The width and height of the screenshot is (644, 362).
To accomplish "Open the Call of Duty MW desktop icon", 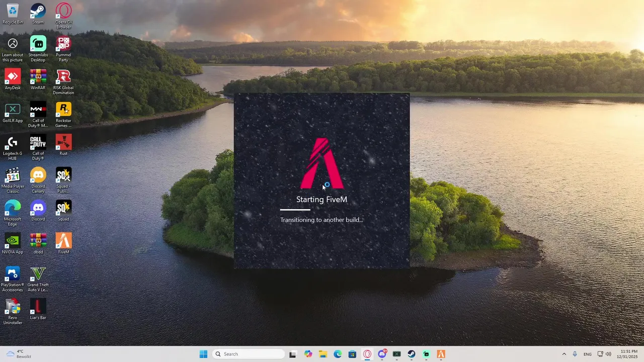I will [38, 115].
